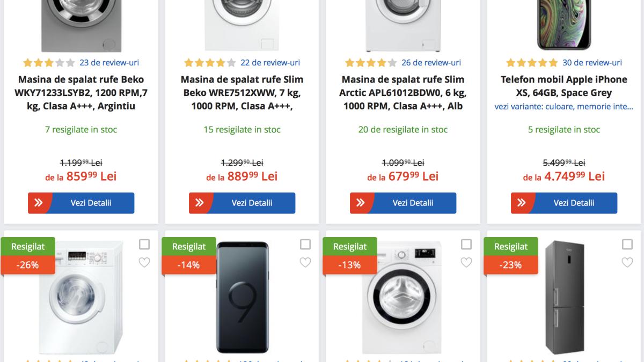644x362 pixels.
Task: Click the green Resigilat badge on the fridge card
Action: coord(510,246)
